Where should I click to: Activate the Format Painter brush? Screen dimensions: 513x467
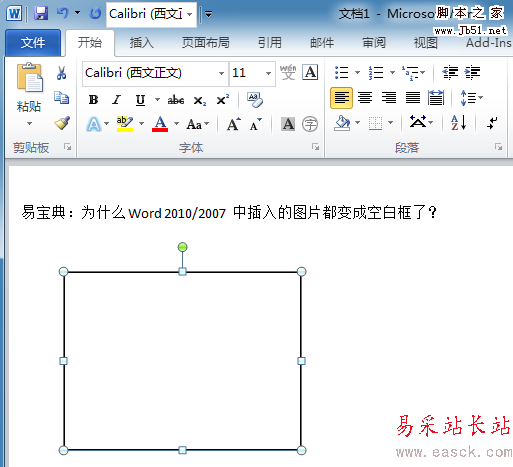point(62,123)
